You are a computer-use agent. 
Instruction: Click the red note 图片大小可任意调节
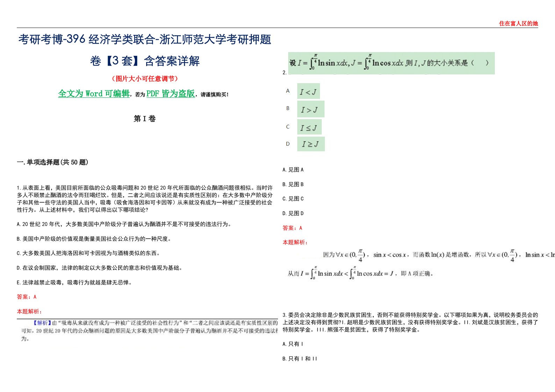coord(145,79)
